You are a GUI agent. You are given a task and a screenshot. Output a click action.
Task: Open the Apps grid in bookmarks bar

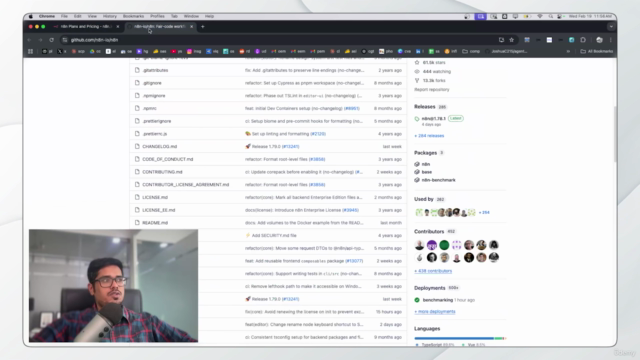30,51
